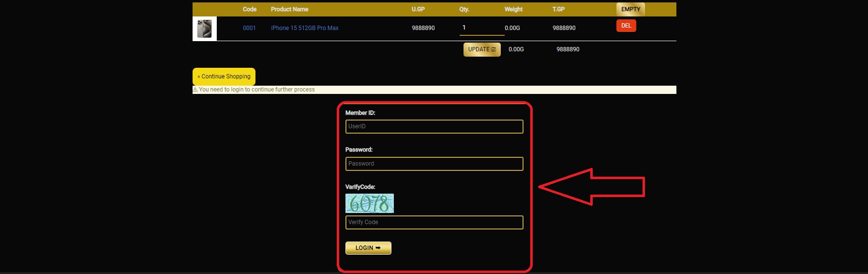868x274 pixels.
Task: Click the Code column header
Action: pyautogui.click(x=249, y=9)
